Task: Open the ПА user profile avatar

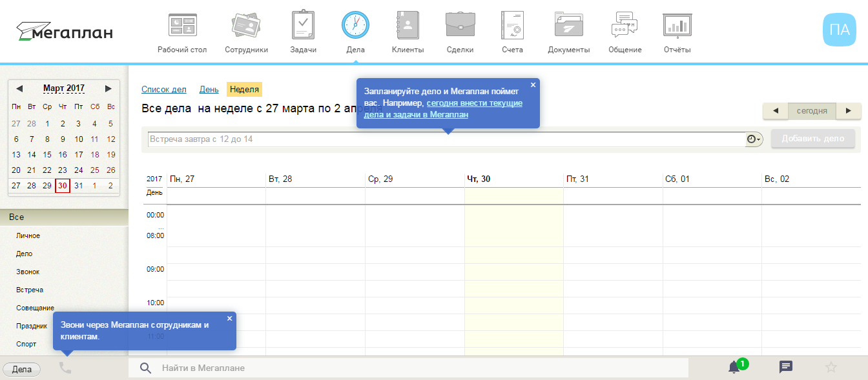Action: click(x=839, y=29)
